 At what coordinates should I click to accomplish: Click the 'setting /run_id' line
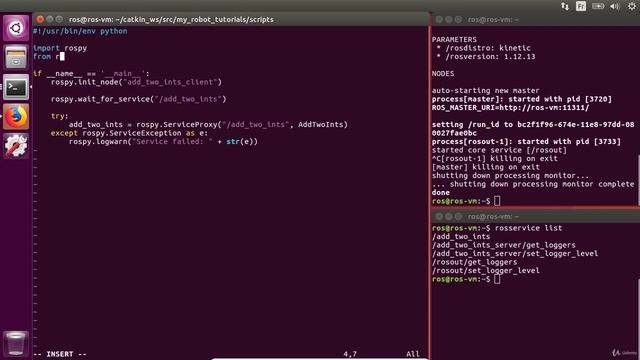coord(533,124)
